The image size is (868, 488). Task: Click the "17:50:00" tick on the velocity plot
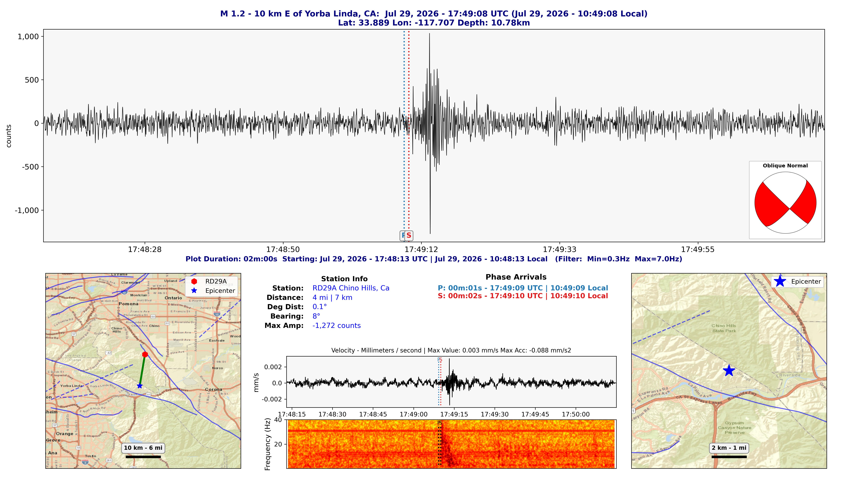click(x=576, y=415)
